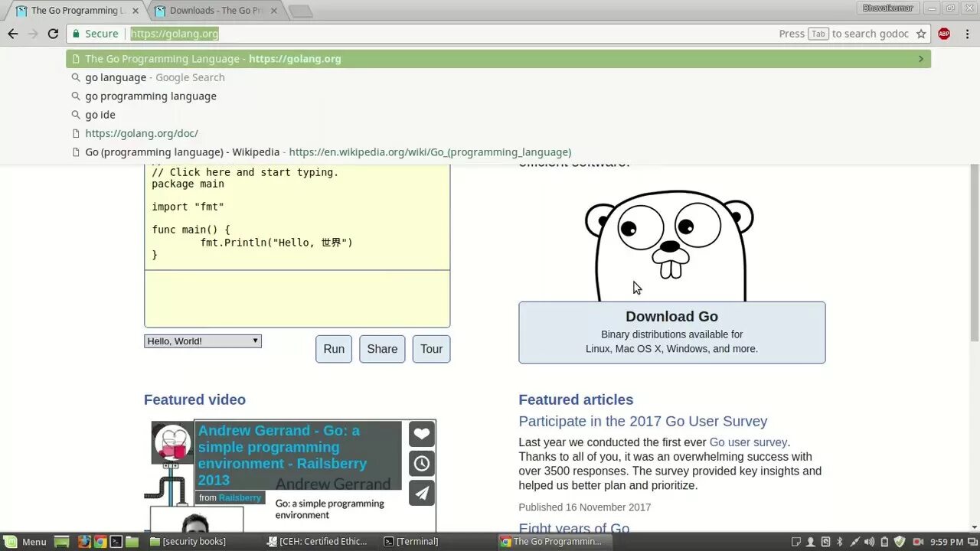The height and width of the screenshot is (551, 980).
Task: Click the Railsberry avatar on the featured video
Action: 172,442
